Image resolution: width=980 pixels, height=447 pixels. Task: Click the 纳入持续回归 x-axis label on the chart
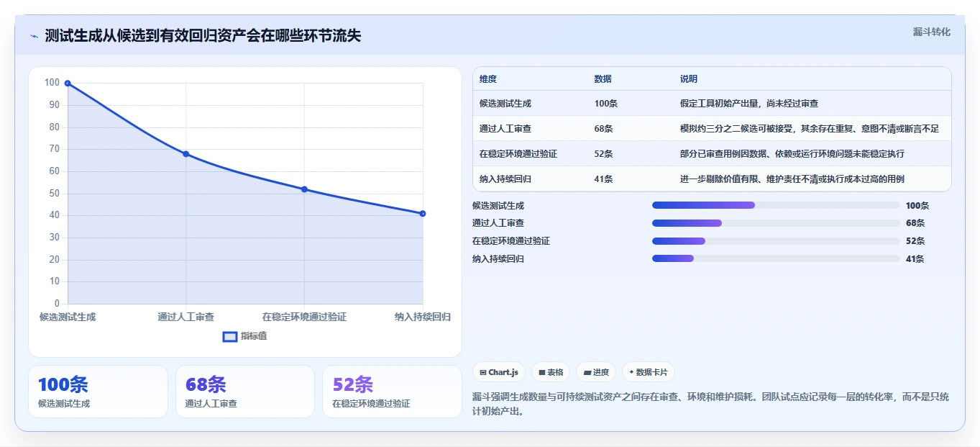pyautogui.click(x=423, y=317)
